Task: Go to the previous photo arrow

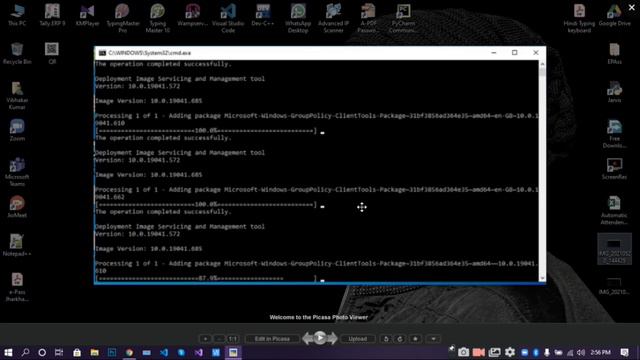Action: [x=307, y=338]
